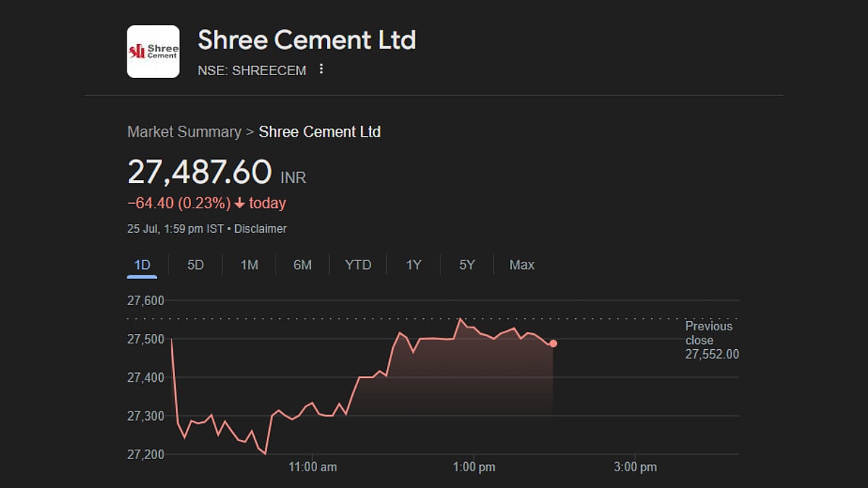Click the Previous close 27,552.00 label
868x488 pixels.
click(712, 340)
